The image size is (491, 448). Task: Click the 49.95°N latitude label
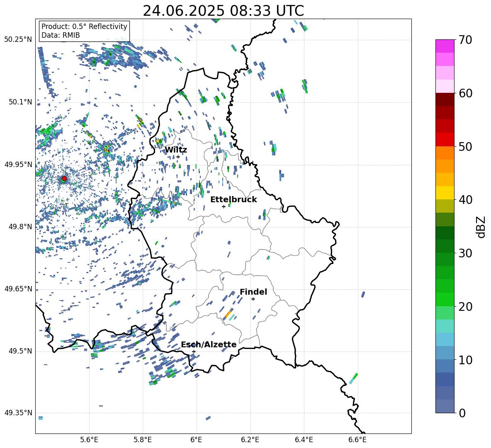pos(18,164)
